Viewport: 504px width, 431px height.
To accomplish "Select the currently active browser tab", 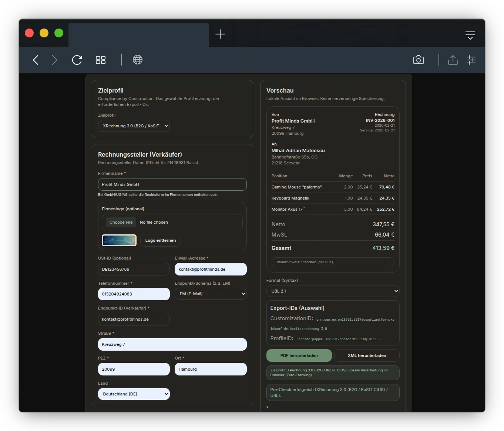I will pos(138,35).
